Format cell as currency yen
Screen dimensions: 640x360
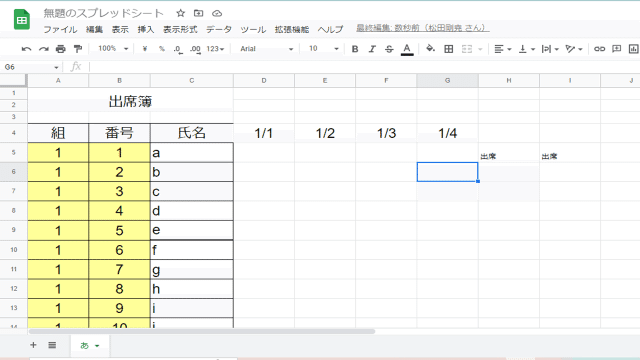144,49
